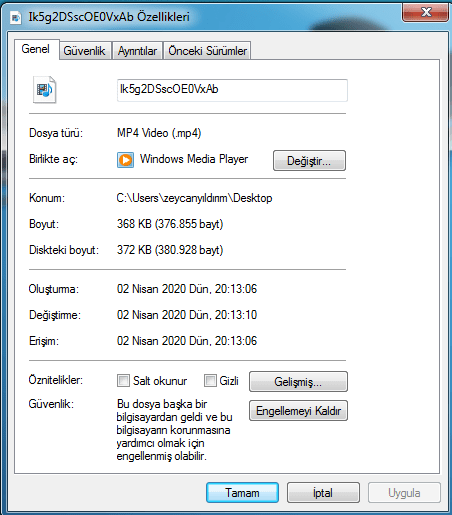Click the Birlikte aç label
Screen dimensions: 452x515
pos(53,159)
